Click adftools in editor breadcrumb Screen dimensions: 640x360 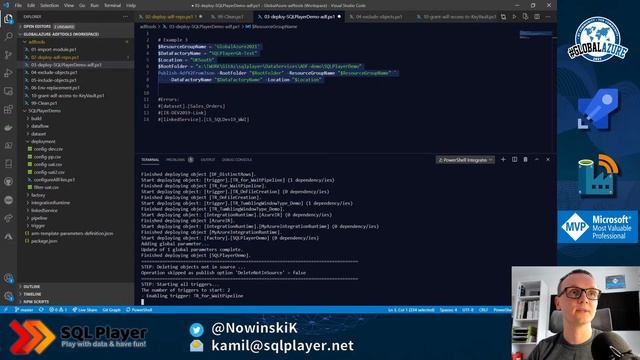[148, 27]
